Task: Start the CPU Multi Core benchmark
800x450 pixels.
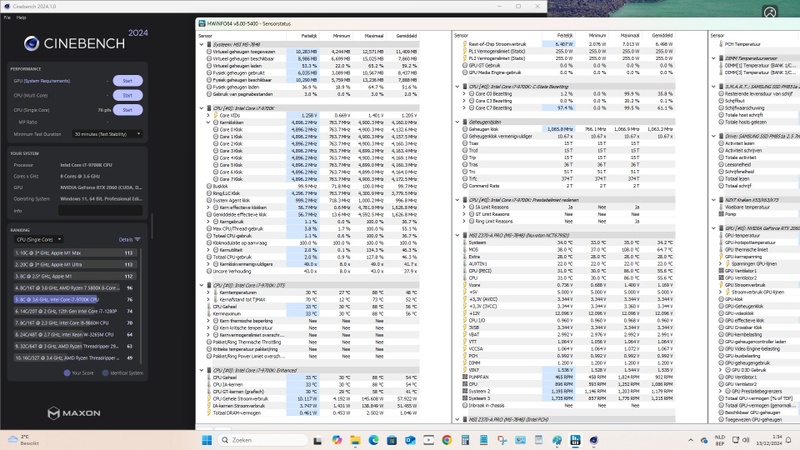Action: pos(128,95)
